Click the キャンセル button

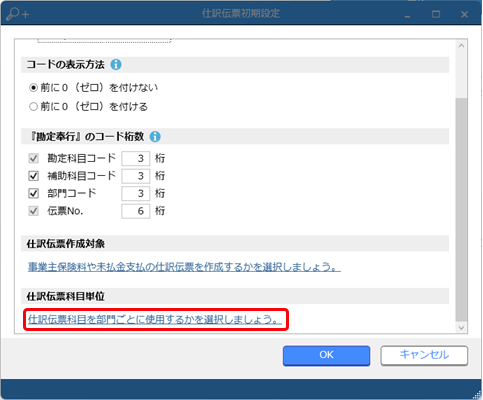[x=424, y=355]
